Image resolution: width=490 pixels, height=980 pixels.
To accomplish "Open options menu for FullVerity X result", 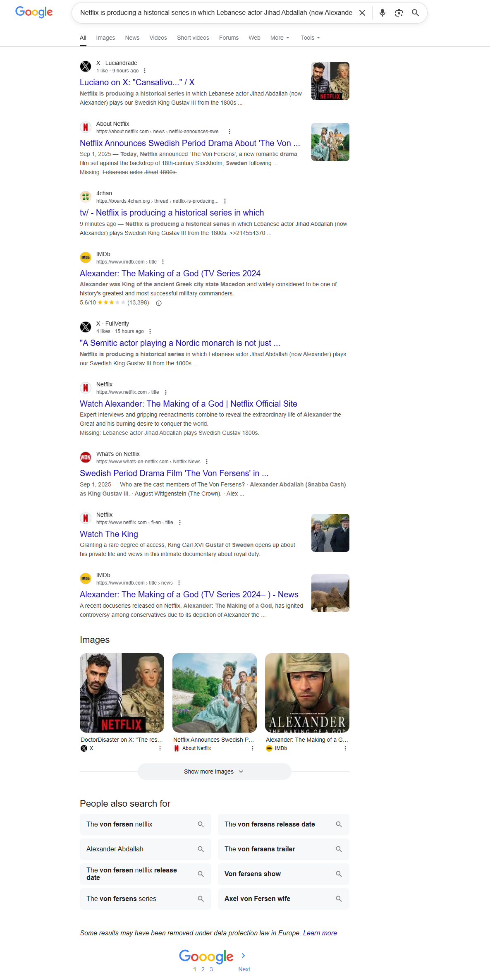I will coord(150,331).
